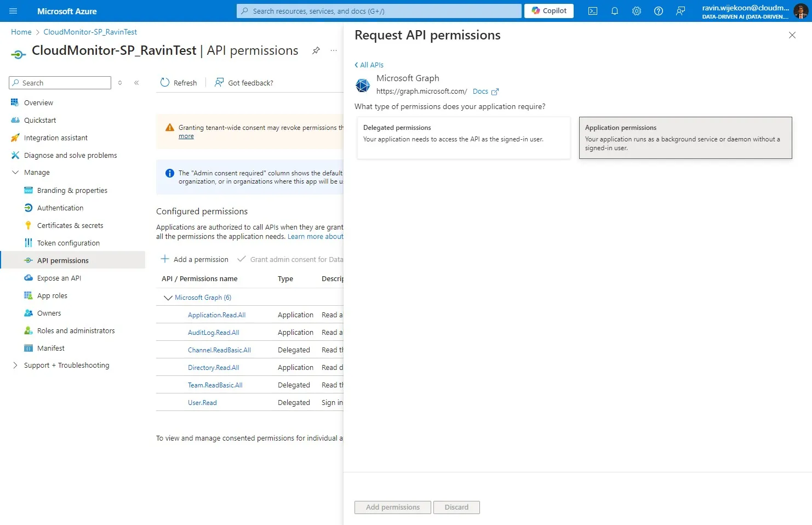Open the top-bar feedback icon

coord(681,11)
